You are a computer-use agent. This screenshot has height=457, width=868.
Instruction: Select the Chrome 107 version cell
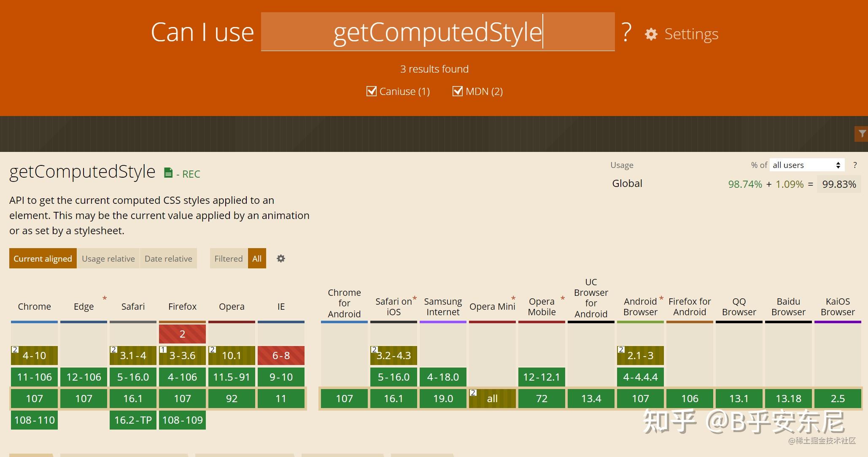click(34, 398)
